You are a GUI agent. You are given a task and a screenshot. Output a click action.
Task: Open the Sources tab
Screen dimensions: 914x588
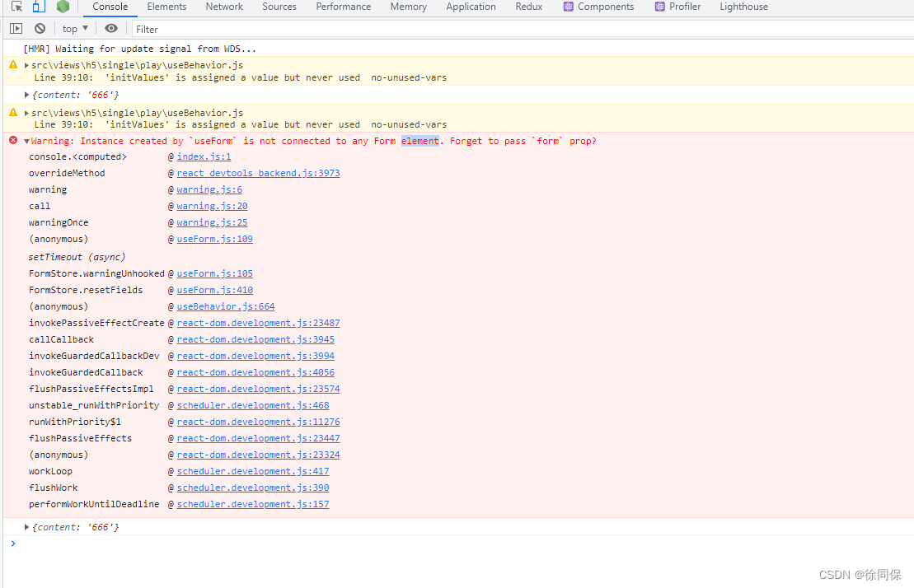coord(279,7)
